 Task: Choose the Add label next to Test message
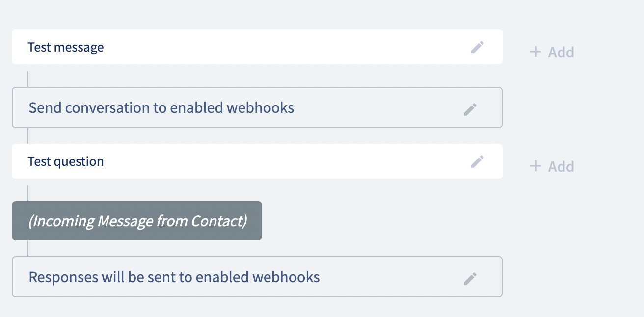561,52
